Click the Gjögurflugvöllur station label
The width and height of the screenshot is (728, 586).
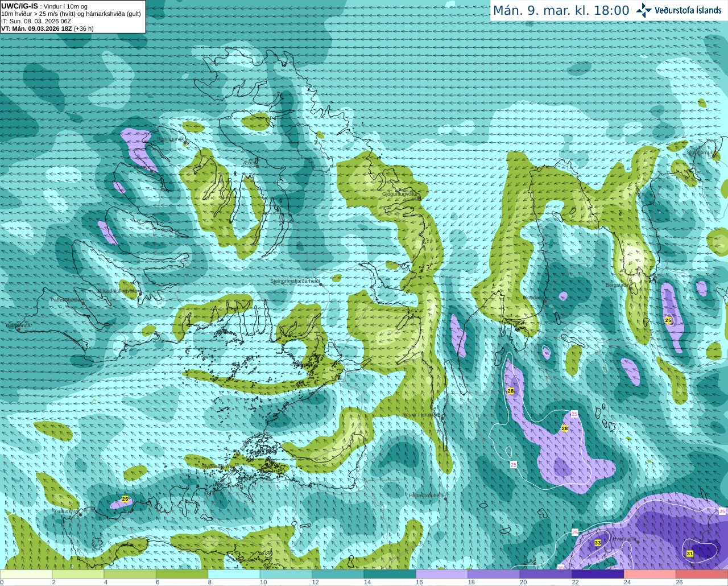click(x=400, y=194)
